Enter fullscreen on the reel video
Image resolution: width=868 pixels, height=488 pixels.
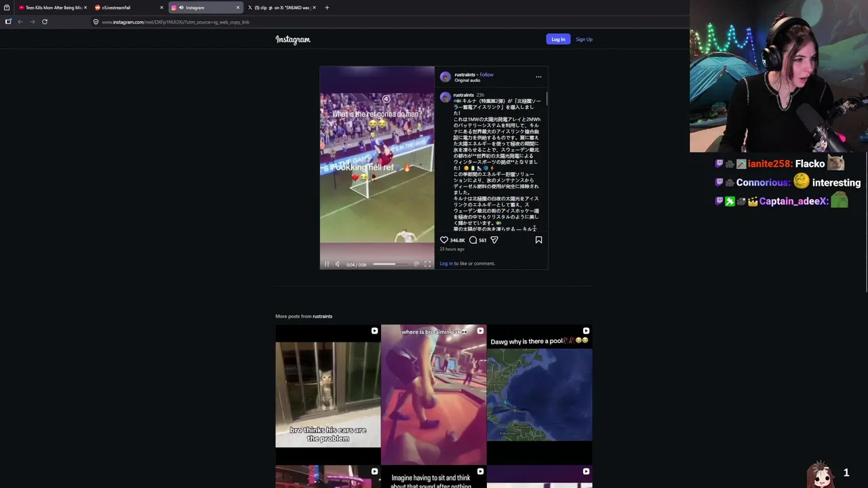(427, 264)
